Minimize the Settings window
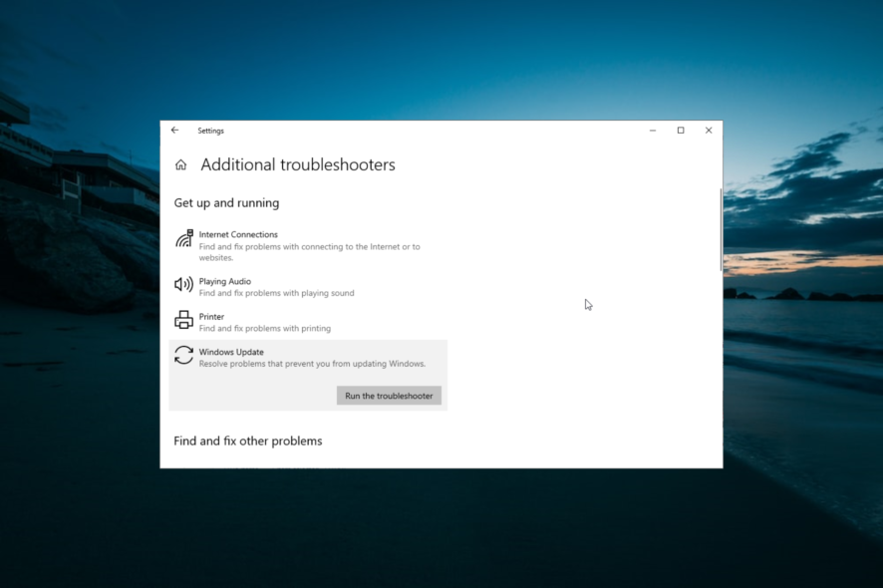 (x=653, y=130)
